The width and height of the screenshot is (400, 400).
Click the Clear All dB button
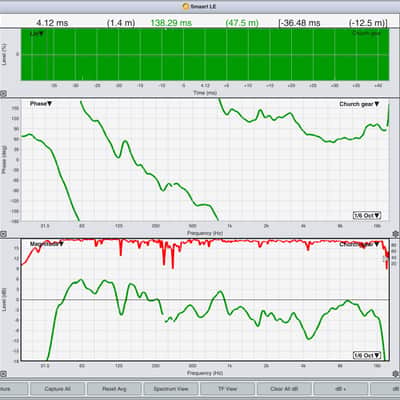pos(284,389)
